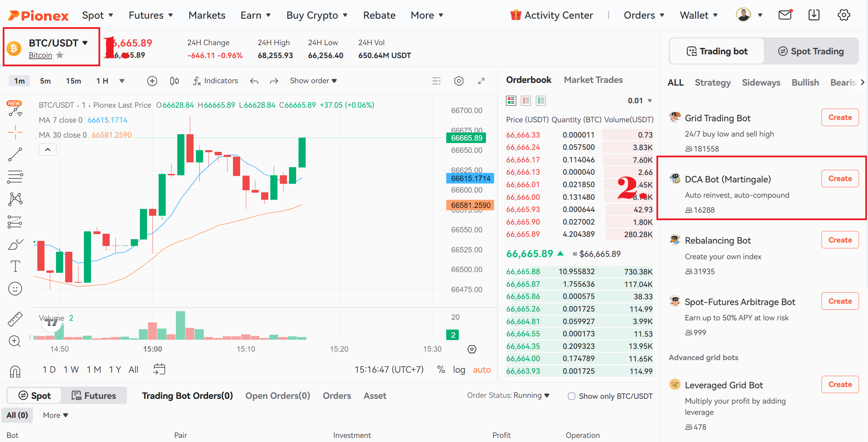
Task: Open the candlestick chart type icon
Action: click(x=174, y=81)
